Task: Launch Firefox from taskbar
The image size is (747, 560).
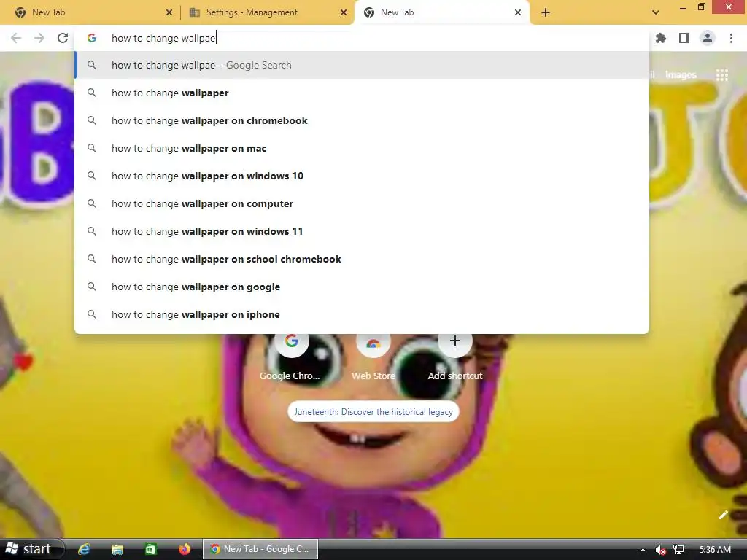Action: point(185,549)
